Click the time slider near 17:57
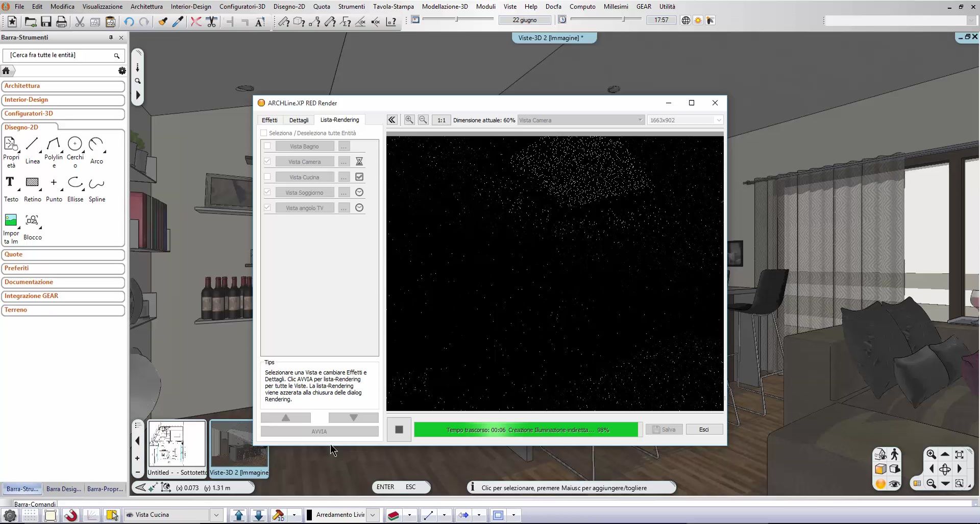Viewport: 980px width, 524px height. tap(623, 19)
